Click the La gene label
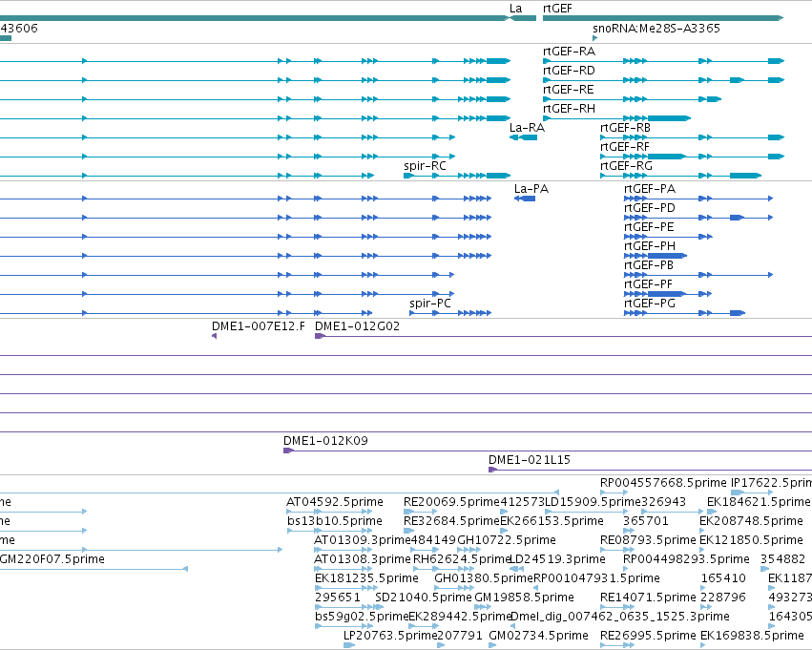This screenshot has height=650, width=812. (x=516, y=9)
